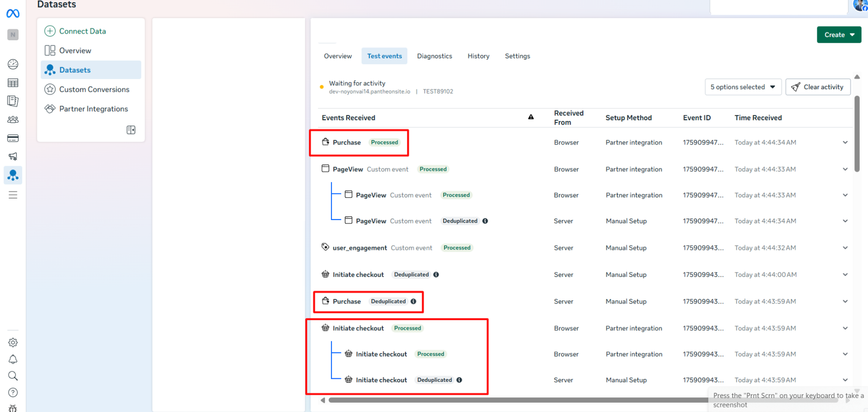Click the billing card icon in rail
868x412 pixels.
pos(13,138)
